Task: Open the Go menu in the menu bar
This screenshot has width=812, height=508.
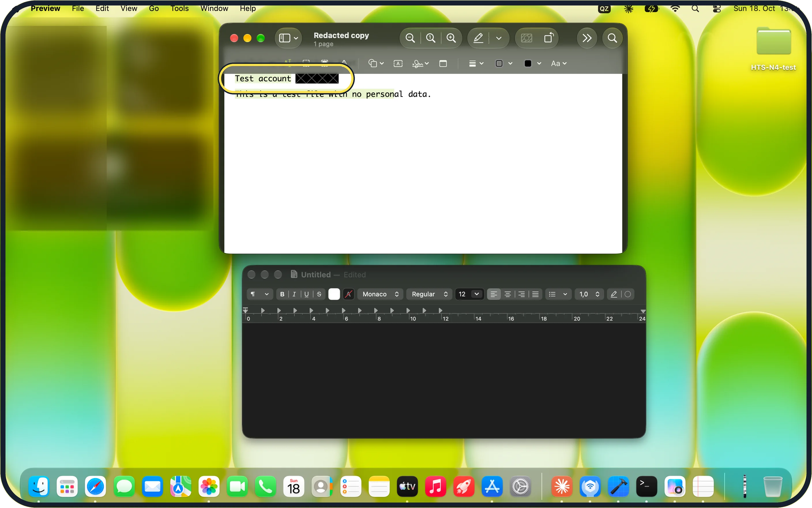Action: [153, 8]
